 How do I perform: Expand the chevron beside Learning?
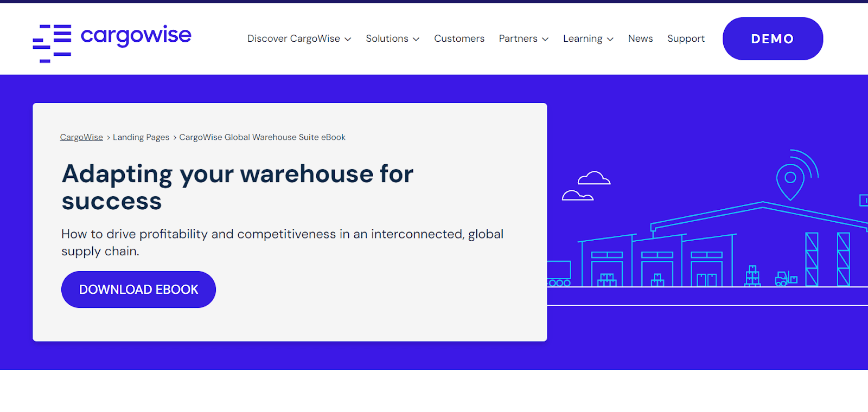[x=610, y=39]
